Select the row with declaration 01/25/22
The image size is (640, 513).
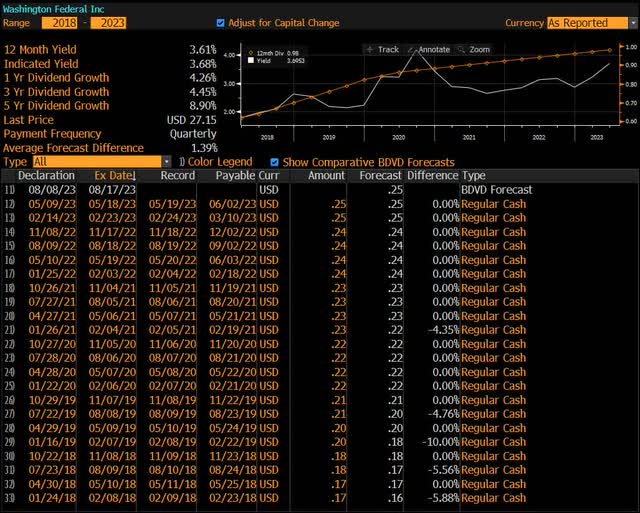point(320,274)
